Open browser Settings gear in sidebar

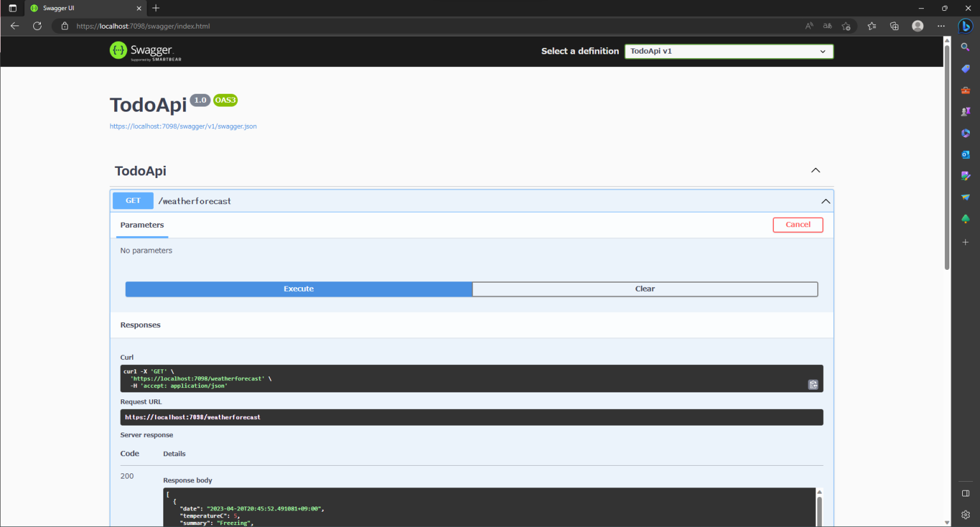click(965, 514)
